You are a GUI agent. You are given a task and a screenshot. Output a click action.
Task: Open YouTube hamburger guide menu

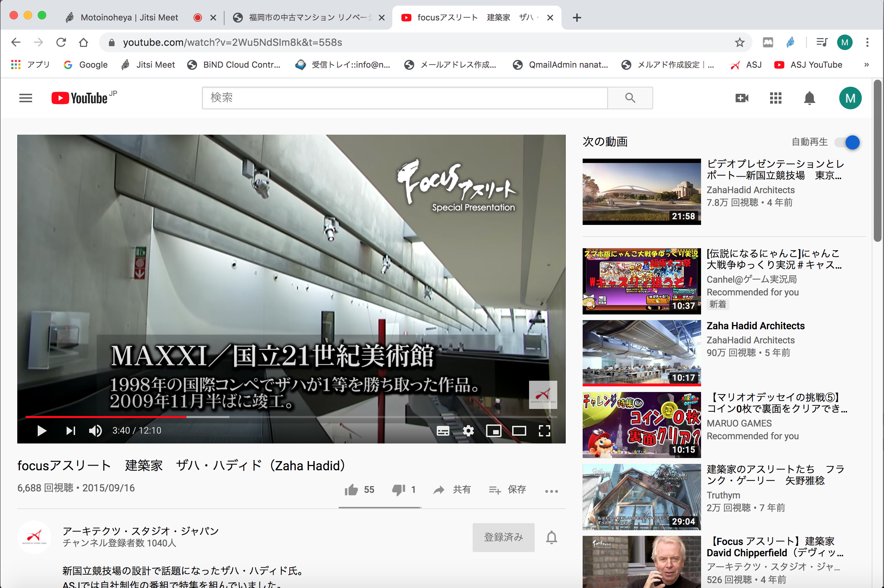(x=25, y=98)
